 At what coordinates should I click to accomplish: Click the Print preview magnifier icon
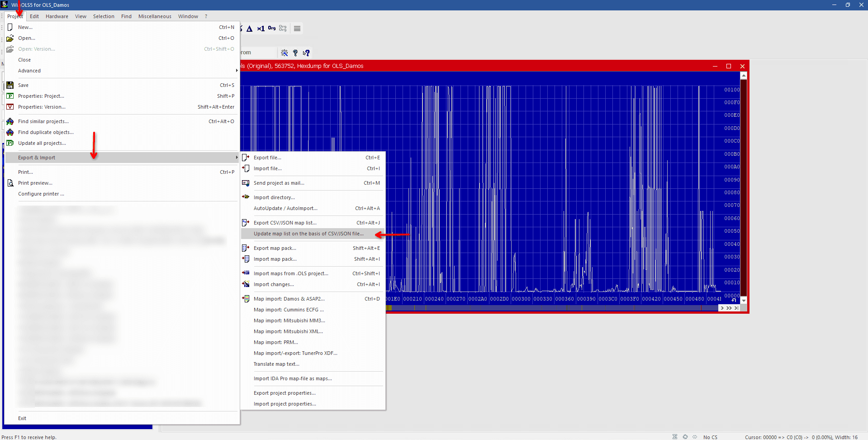[x=10, y=183]
